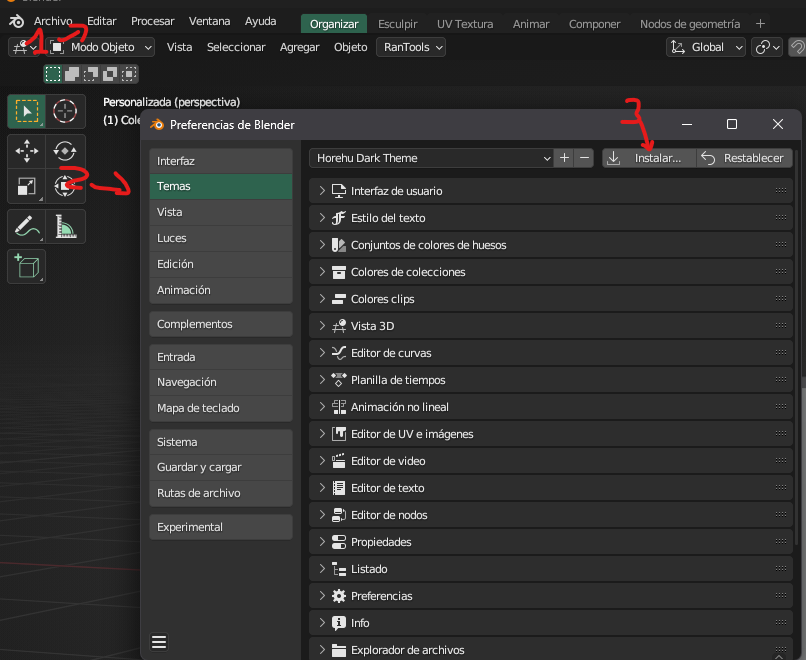This screenshot has width=806, height=660.
Task: Open the pivot point dropdown
Action: point(767,47)
